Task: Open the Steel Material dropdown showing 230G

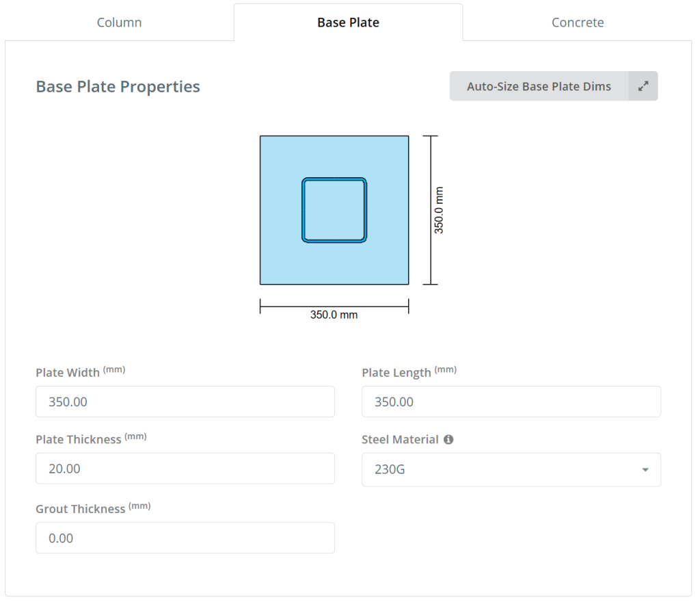Action: (x=511, y=469)
